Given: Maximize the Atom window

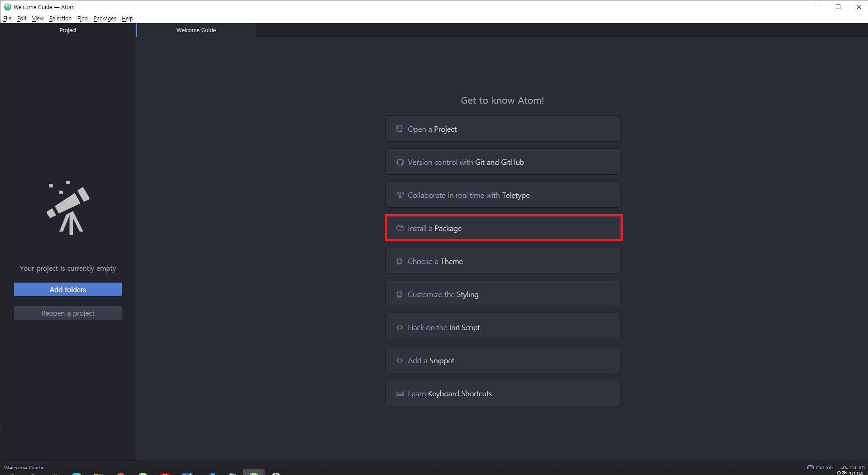Looking at the screenshot, I should click(x=838, y=7).
